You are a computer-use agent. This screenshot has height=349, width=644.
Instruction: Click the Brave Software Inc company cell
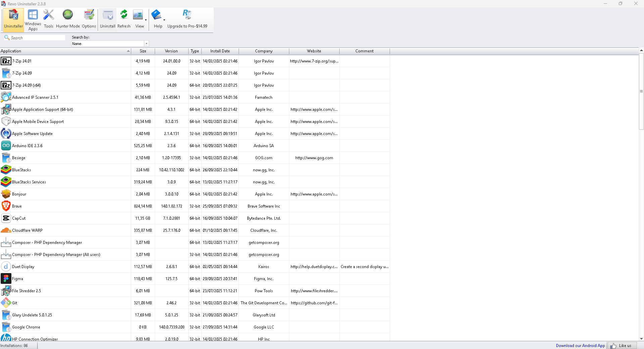click(x=264, y=206)
